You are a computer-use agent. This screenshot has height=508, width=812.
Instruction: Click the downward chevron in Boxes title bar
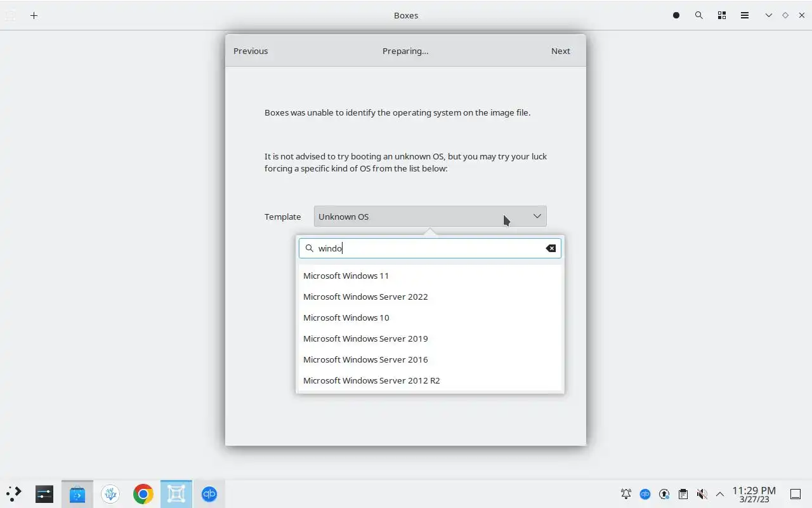pos(768,15)
